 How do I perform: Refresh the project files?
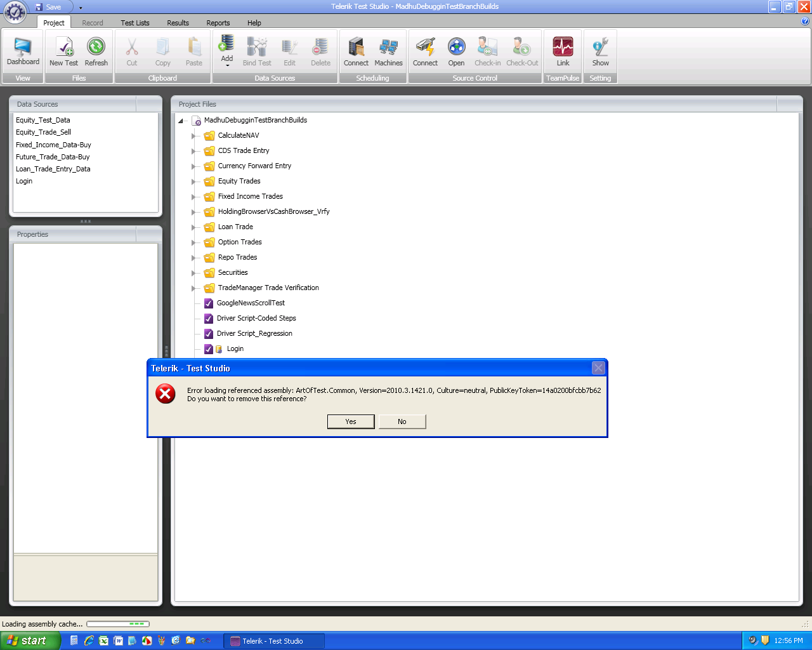coord(96,52)
